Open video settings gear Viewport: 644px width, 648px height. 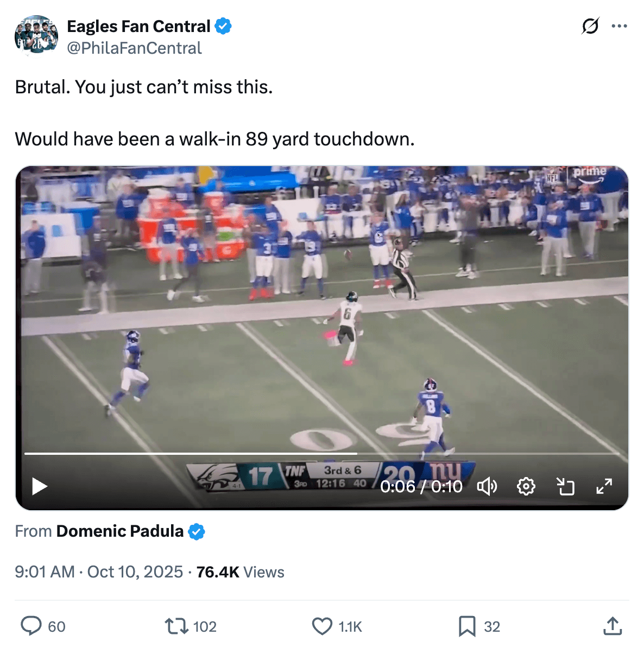point(526,486)
